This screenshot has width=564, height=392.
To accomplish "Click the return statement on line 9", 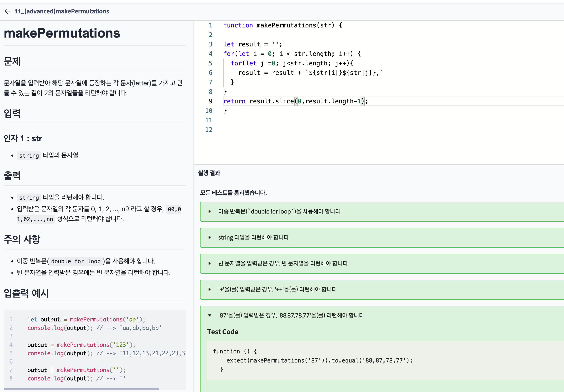I will [x=296, y=101].
